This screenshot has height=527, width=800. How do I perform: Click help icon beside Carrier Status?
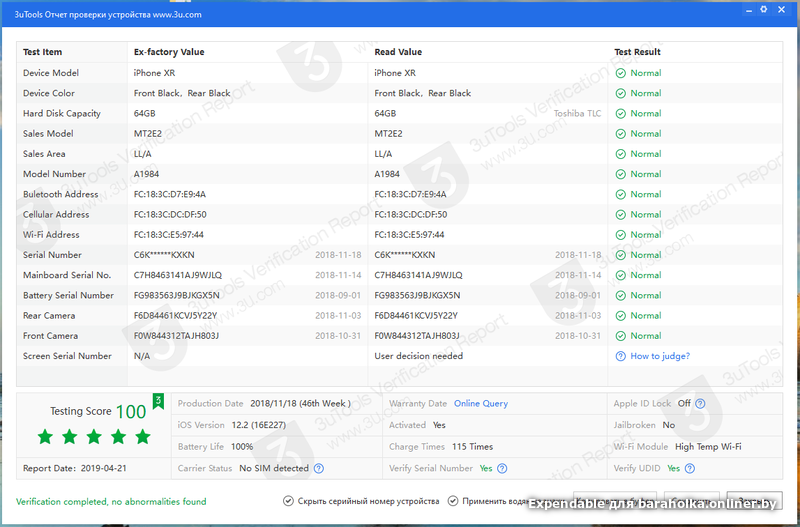[x=319, y=468]
